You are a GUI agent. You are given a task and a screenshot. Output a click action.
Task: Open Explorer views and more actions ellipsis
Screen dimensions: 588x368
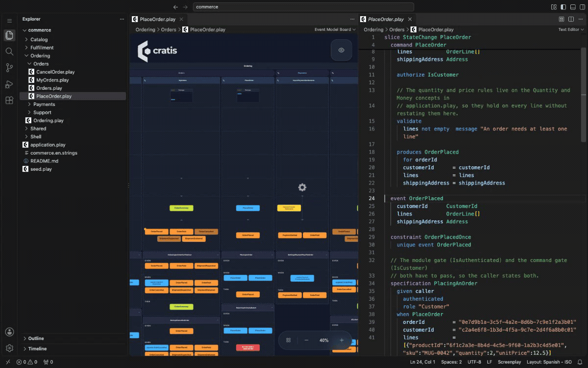(x=122, y=19)
